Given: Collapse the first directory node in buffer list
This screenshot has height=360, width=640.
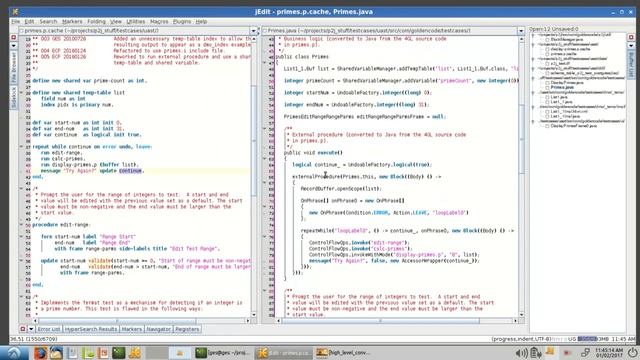Looking at the screenshot, I should pyautogui.click(x=533, y=35).
